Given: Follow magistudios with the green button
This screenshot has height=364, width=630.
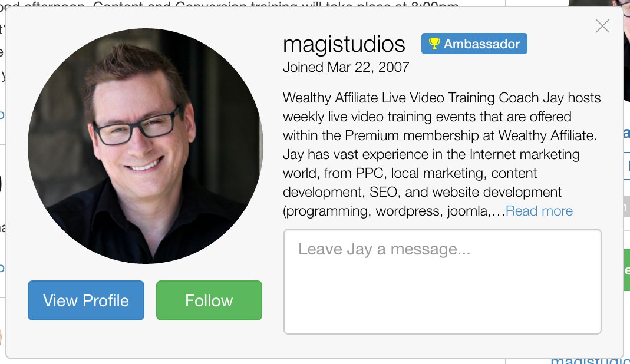Looking at the screenshot, I should 209,300.
